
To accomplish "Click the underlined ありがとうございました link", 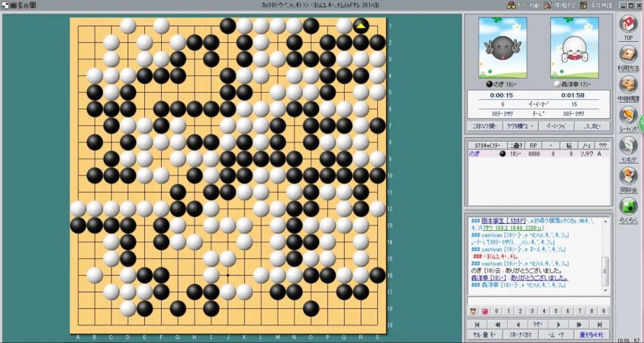I will [x=540, y=278].
